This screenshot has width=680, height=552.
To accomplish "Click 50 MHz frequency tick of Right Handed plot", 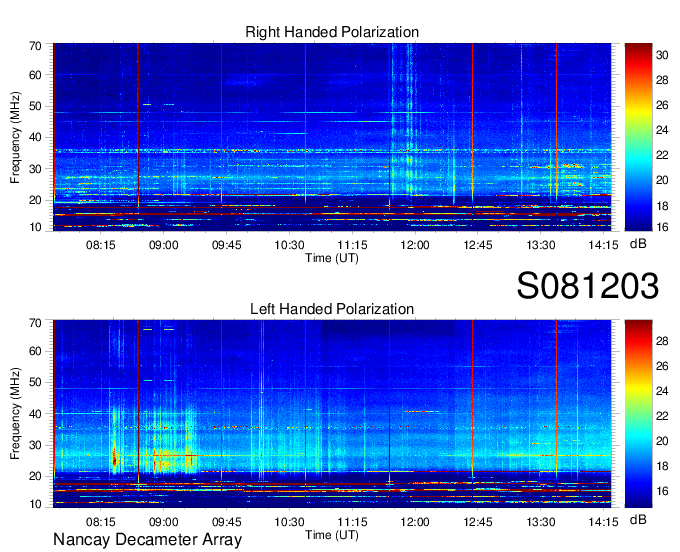I will [35, 106].
